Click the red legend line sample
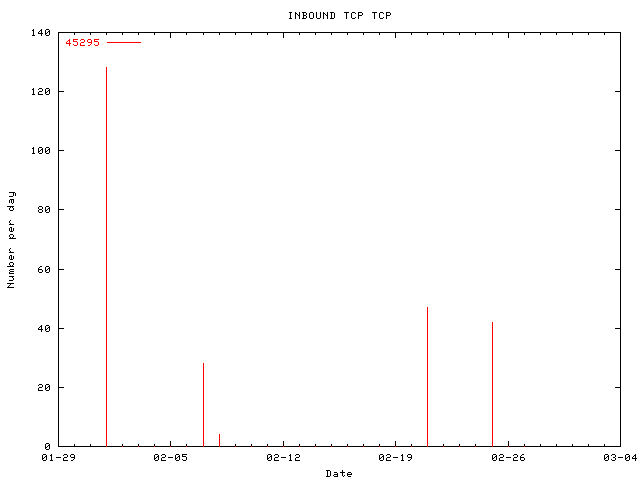The image size is (640, 480). pyautogui.click(x=124, y=42)
